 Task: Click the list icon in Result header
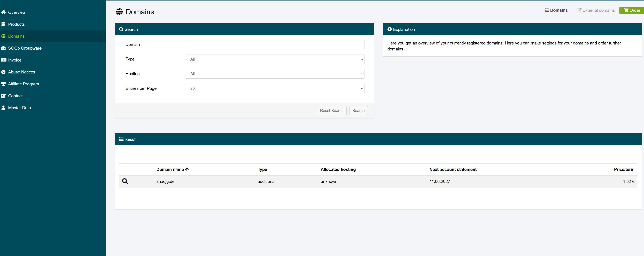121,139
